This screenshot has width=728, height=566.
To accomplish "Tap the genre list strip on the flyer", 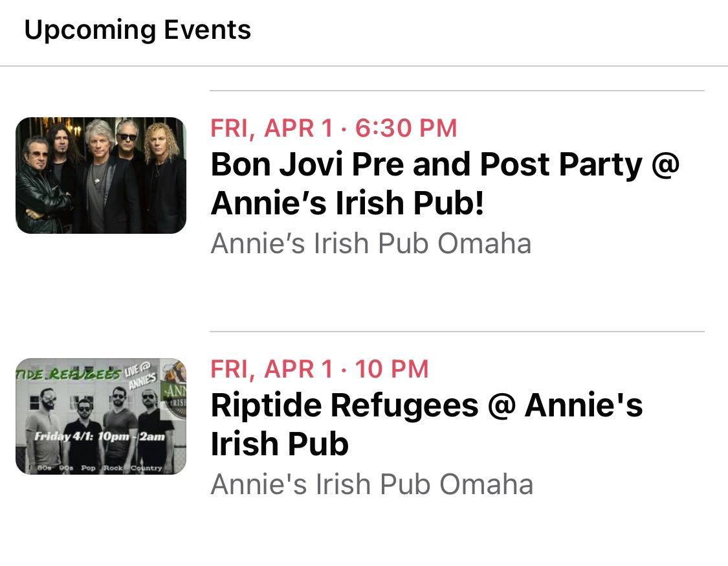I will (97, 468).
